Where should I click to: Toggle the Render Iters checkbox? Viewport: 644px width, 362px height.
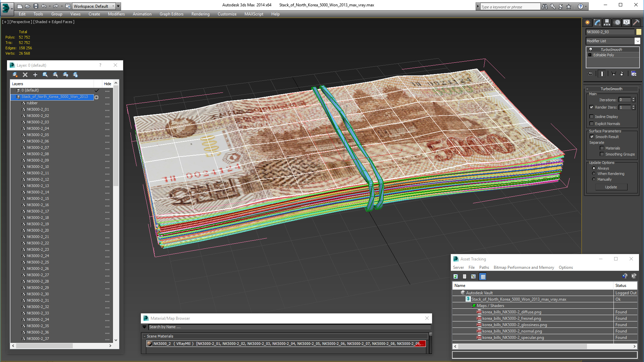point(592,107)
